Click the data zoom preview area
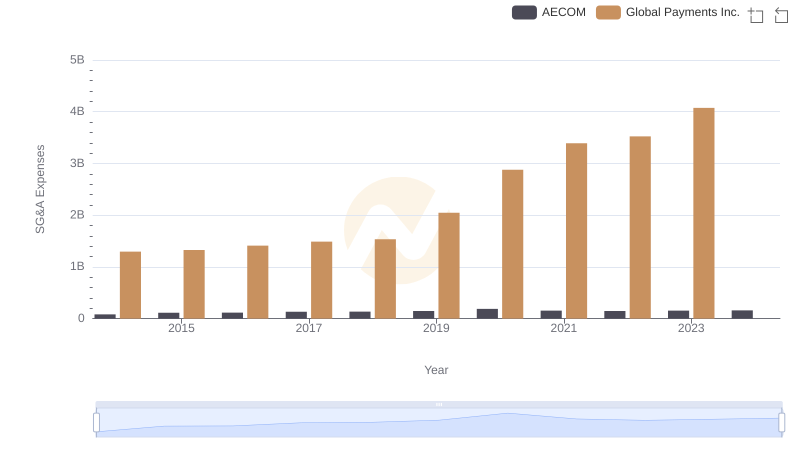Viewport: 800px width, 461px height. (439, 423)
